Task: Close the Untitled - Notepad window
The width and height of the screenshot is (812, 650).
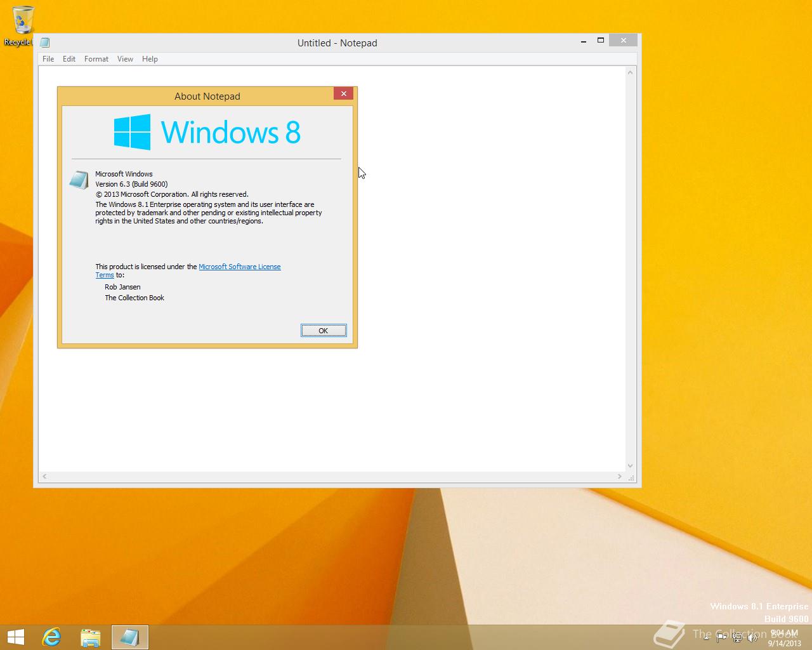Action: coord(624,41)
